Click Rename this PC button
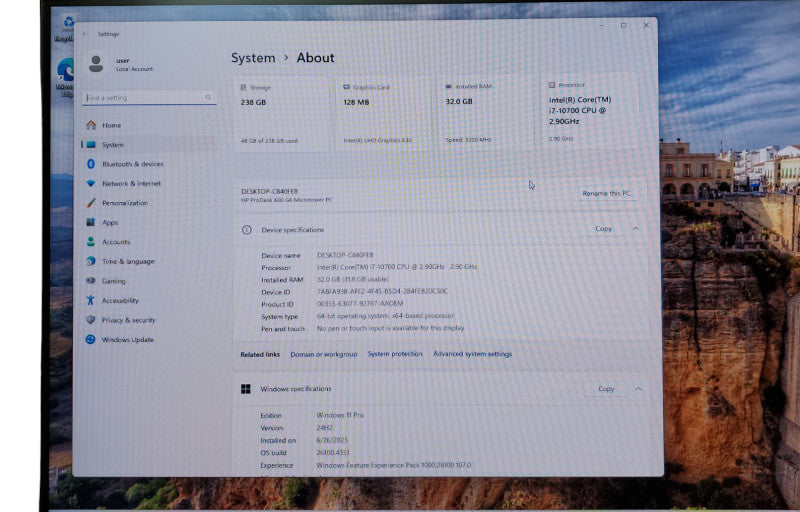This screenshot has width=800, height=512. tap(607, 193)
